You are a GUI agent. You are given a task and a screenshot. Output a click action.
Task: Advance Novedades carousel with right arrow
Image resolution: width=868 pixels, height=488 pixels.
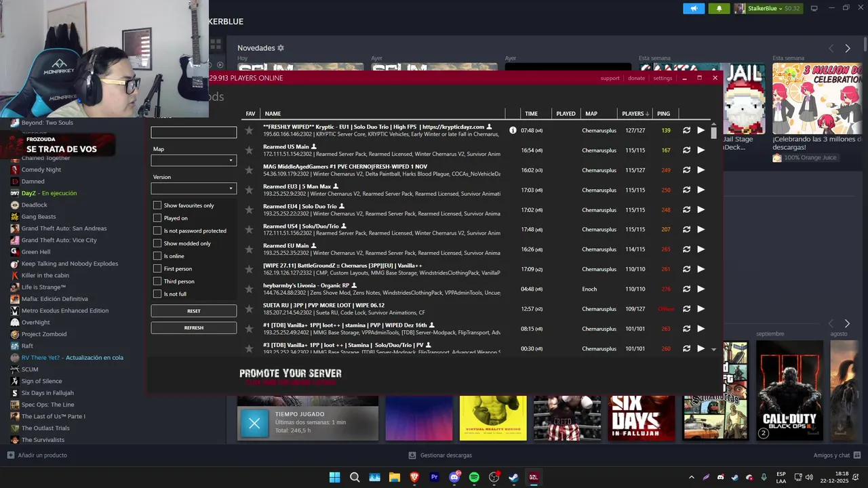coord(847,48)
